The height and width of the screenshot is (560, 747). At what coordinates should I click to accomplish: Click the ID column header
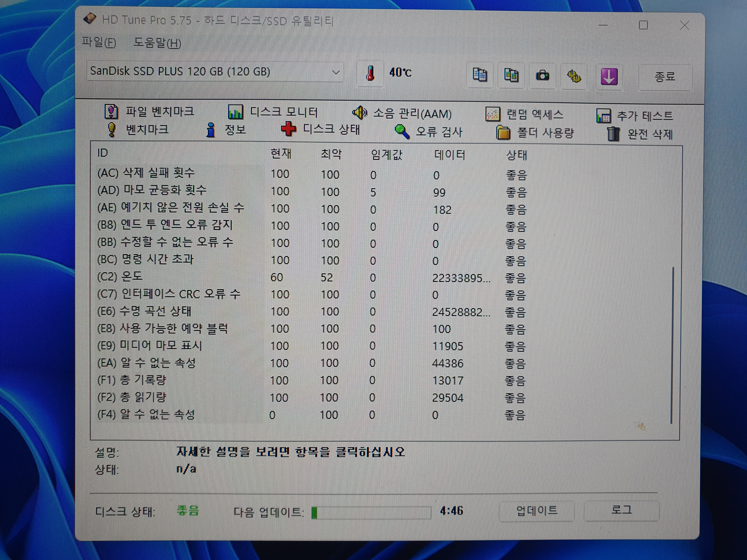(103, 153)
